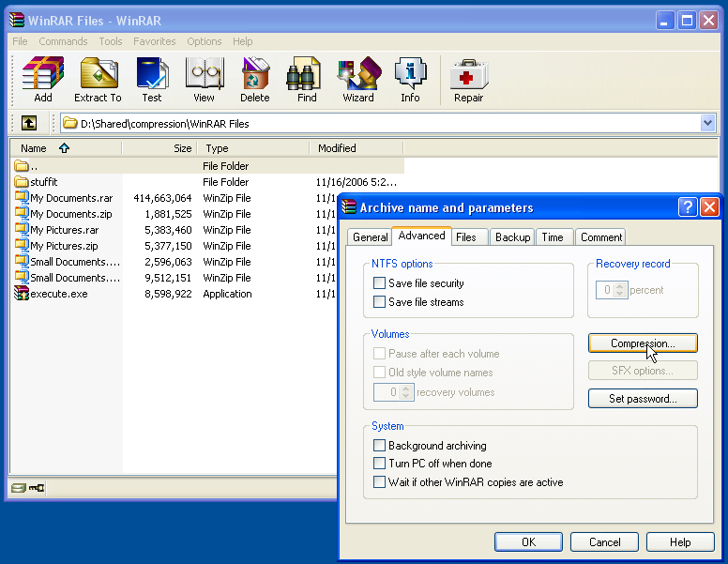Click the View toolbar icon
Image resolution: width=728 pixels, height=564 pixels.
click(204, 79)
